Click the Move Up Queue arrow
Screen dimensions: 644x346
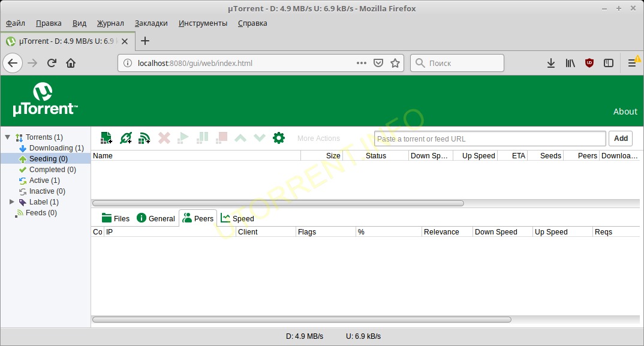(240, 138)
